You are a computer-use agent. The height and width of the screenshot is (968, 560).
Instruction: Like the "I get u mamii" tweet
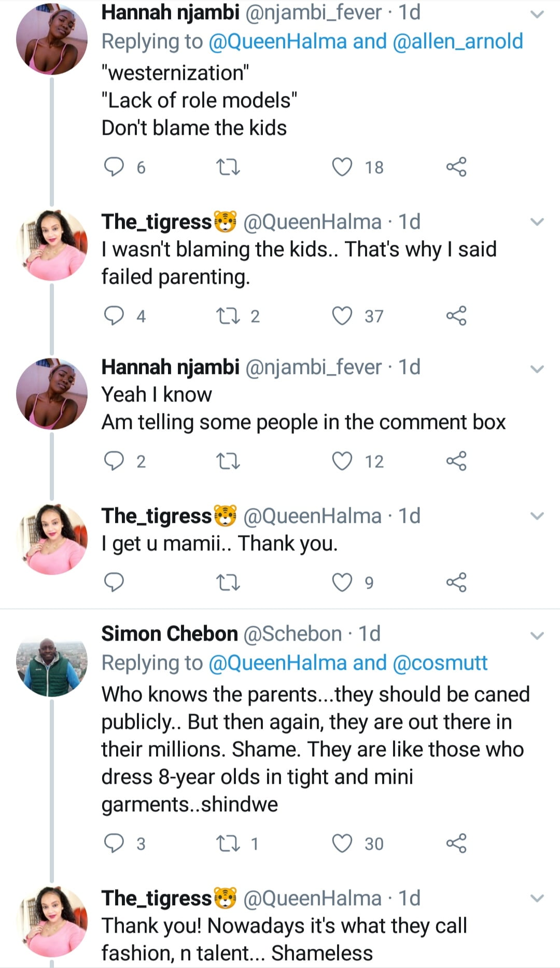coord(342,582)
